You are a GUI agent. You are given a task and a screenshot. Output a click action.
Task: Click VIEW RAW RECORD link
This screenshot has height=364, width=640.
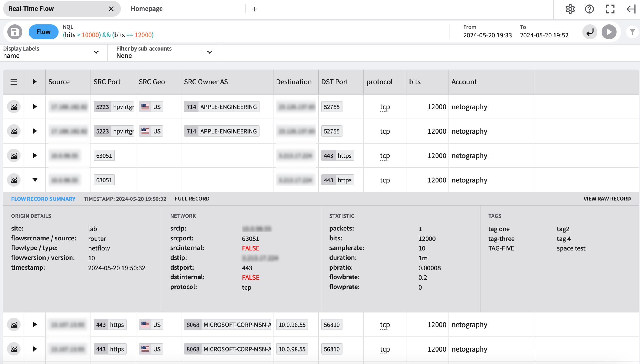point(607,199)
